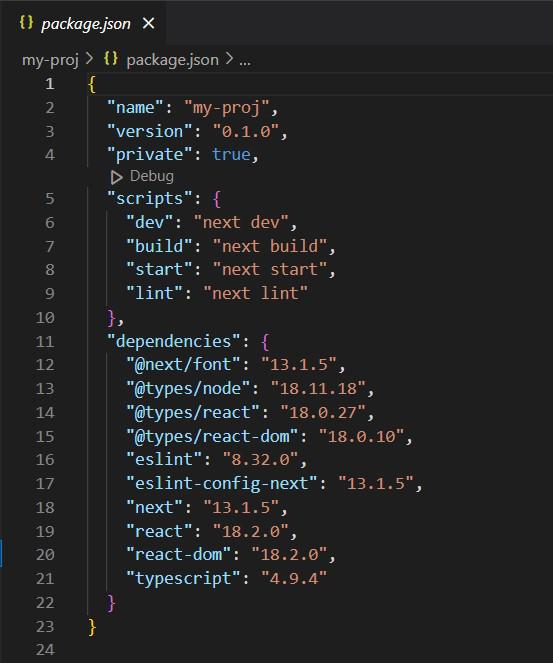Click the JSON icon in breadcrumb
This screenshot has width=553, height=663.
pos(111,58)
